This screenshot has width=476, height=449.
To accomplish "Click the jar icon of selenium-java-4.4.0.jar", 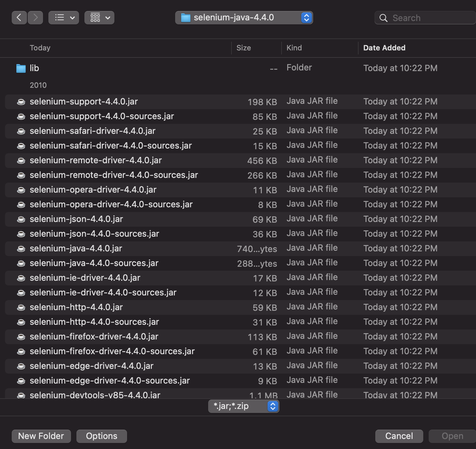I will (x=21, y=249).
